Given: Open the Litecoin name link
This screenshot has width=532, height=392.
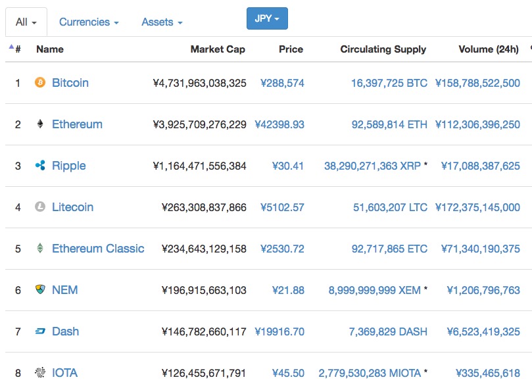Looking at the screenshot, I should coord(72,207).
